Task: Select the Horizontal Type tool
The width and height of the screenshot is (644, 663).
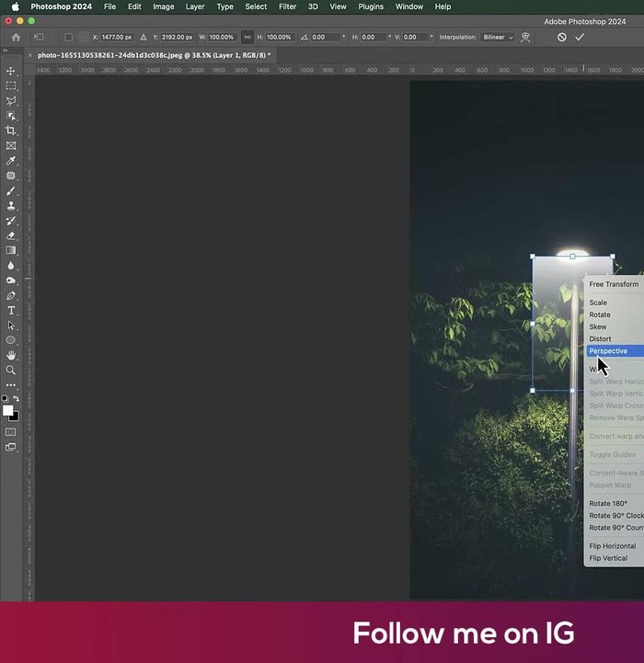Action: coord(11,311)
